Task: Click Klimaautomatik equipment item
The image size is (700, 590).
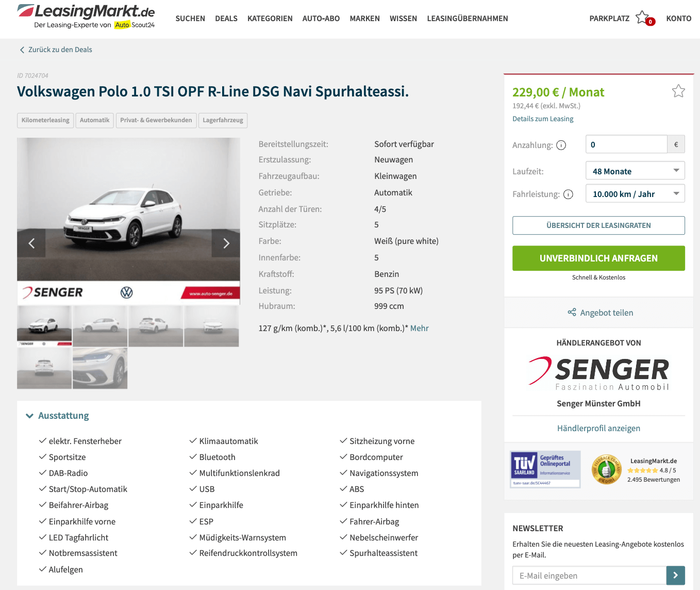Action: tap(228, 441)
